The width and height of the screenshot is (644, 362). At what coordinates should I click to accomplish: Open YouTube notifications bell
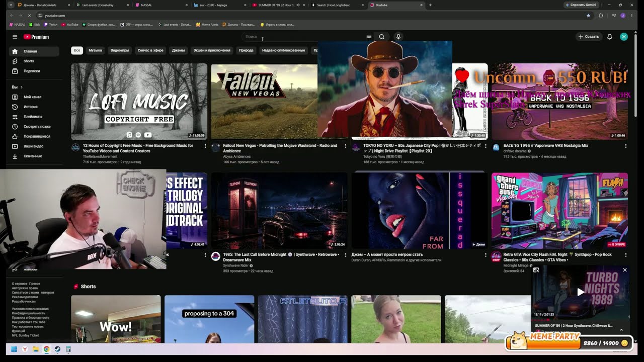point(609,37)
